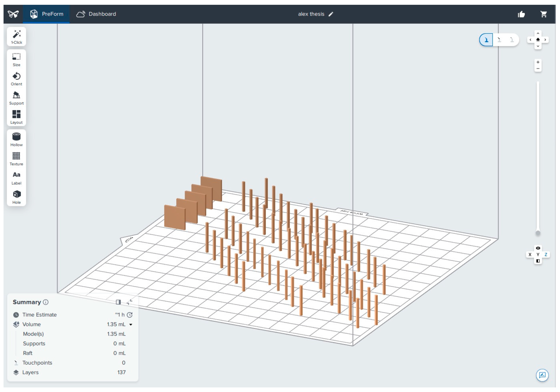Click the layer slider handle
The height and width of the screenshot is (392, 560).
(538, 233)
